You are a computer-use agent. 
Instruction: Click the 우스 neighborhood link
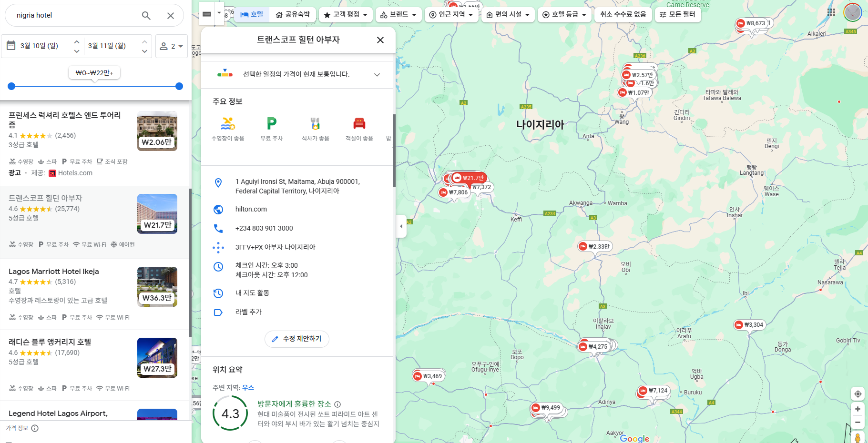click(248, 388)
